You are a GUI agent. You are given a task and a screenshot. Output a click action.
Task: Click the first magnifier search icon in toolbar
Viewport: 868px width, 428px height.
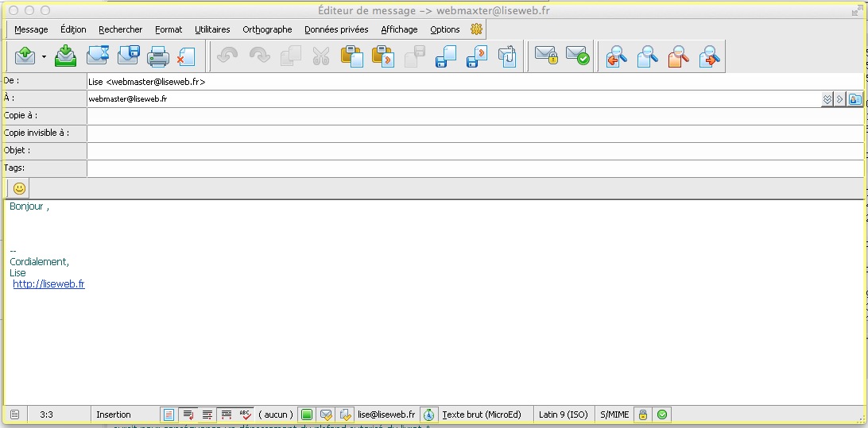point(616,56)
